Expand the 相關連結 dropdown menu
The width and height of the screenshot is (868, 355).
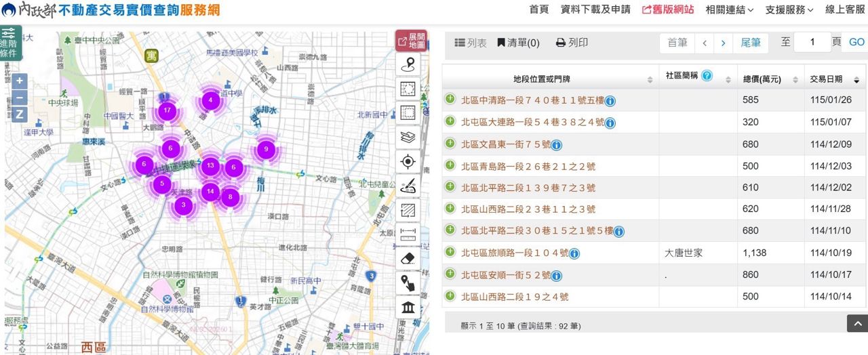(729, 9)
